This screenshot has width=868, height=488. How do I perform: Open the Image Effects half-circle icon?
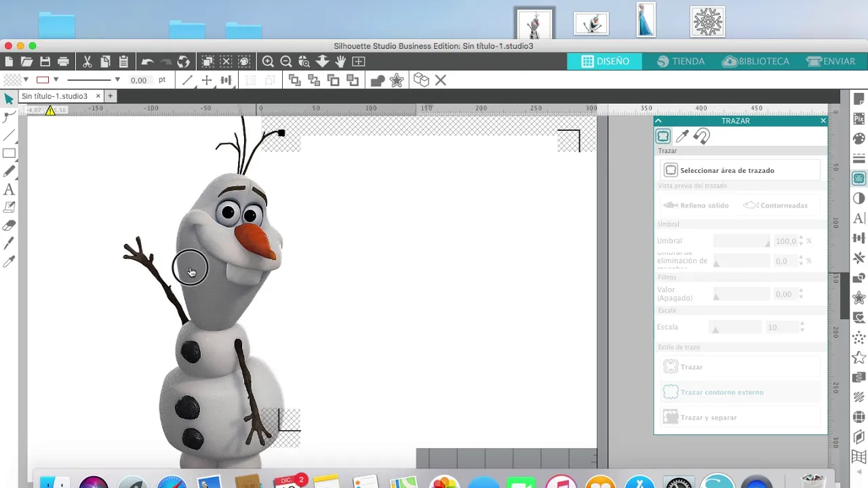[x=859, y=199]
